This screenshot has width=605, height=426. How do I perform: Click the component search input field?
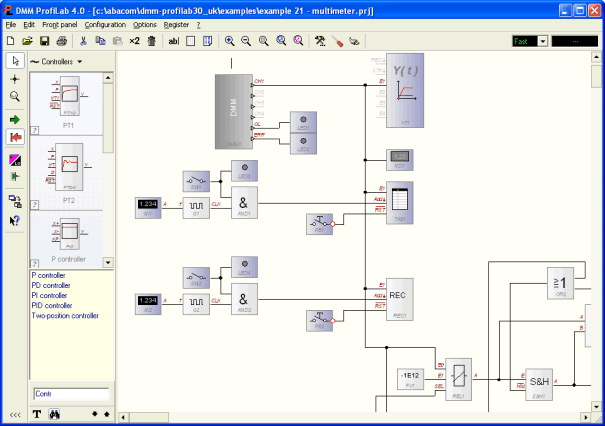71,394
